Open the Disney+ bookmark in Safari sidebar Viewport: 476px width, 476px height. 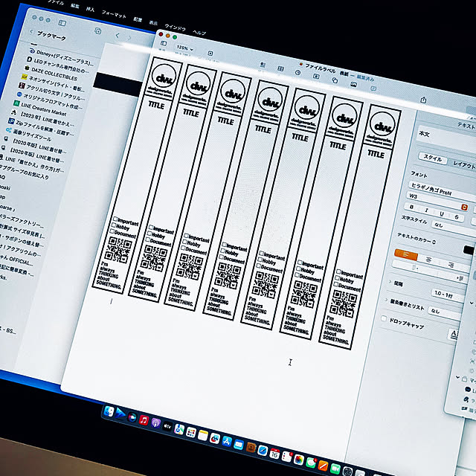pos(62,57)
